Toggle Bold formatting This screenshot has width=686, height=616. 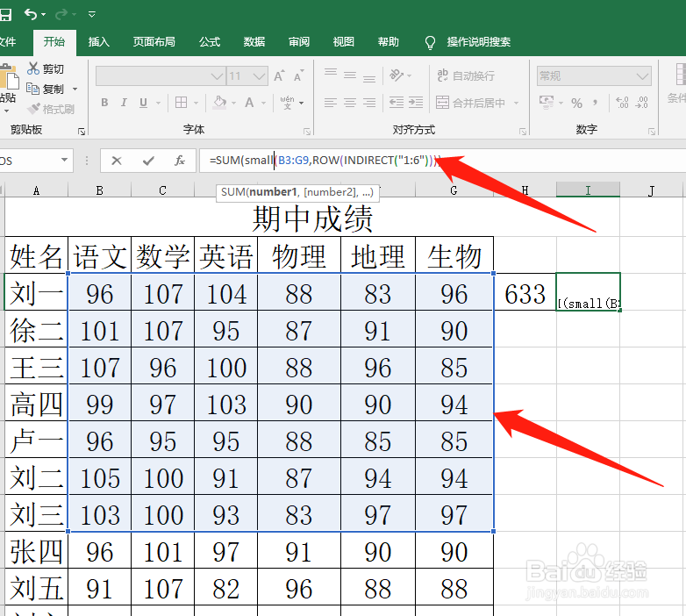click(x=104, y=103)
